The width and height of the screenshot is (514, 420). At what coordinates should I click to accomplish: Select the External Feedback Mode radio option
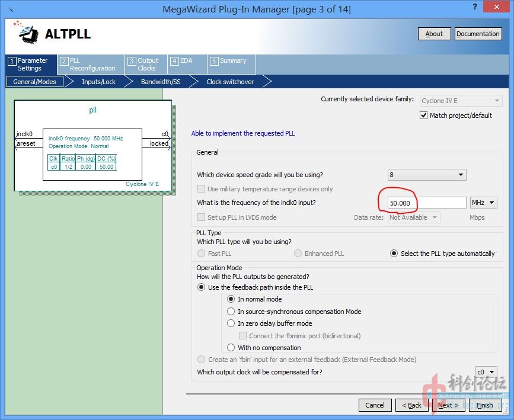[x=202, y=360]
